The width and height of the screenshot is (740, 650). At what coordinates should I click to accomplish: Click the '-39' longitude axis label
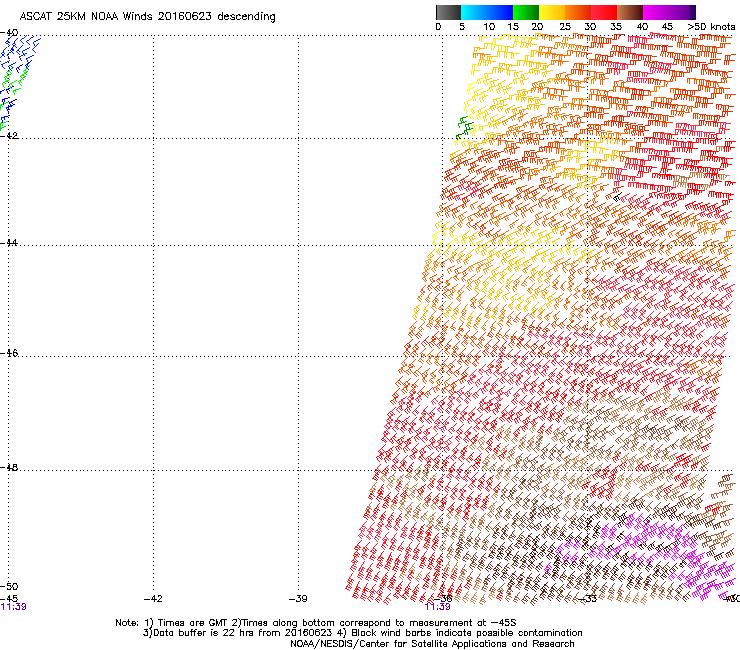pos(298,599)
